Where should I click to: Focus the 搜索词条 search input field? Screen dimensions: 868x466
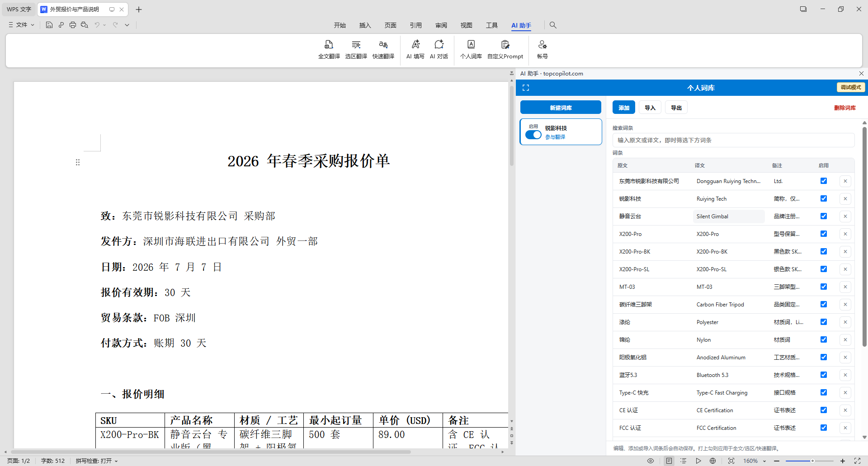coord(733,140)
